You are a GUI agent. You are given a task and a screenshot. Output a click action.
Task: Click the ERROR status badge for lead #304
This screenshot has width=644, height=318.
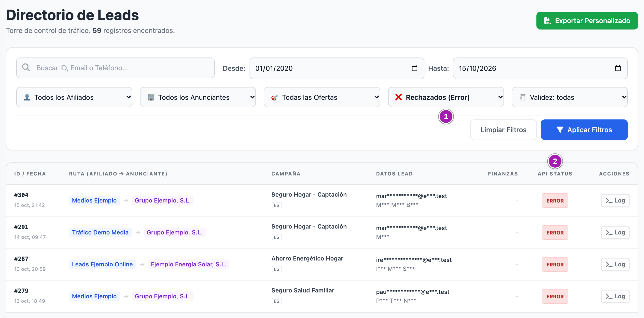[x=555, y=201]
